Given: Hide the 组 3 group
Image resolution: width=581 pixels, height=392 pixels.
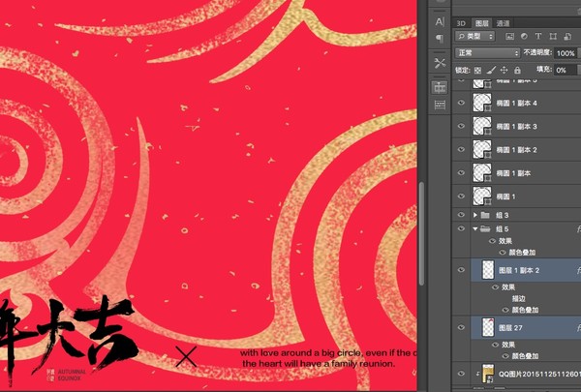Looking at the screenshot, I should pyautogui.click(x=461, y=215).
